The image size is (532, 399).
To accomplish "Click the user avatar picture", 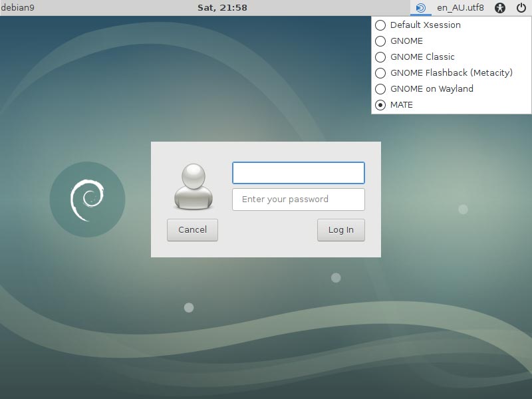I will click(194, 187).
